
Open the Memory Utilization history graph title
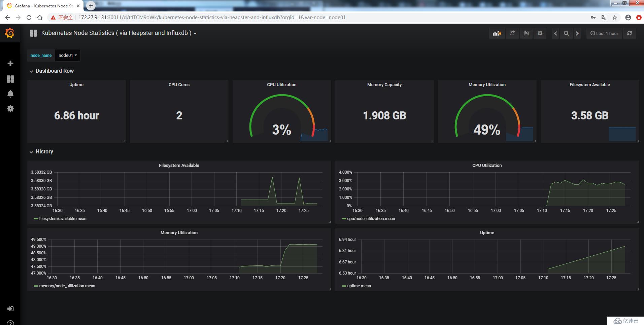point(179,233)
